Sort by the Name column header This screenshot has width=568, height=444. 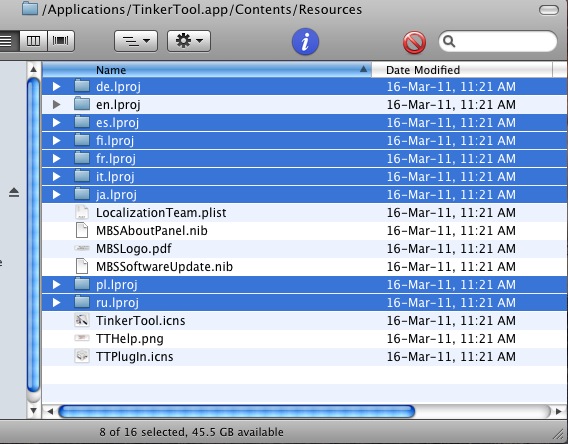click(206, 70)
